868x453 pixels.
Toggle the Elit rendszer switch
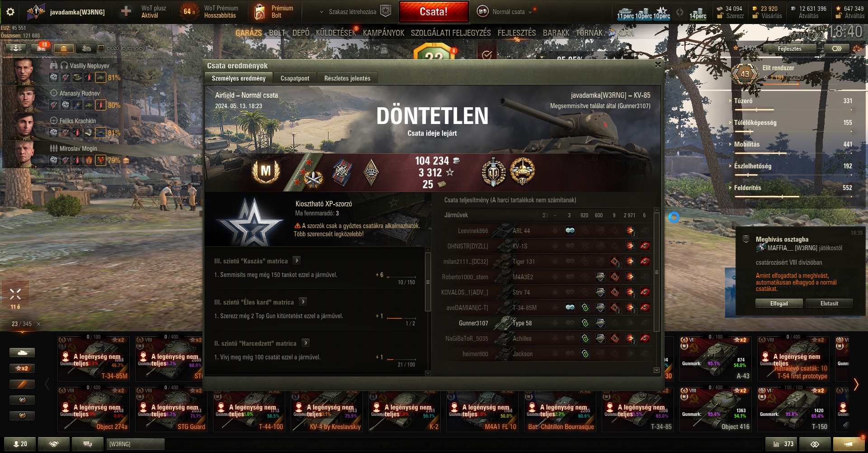pyautogui.click(x=836, y=48)
